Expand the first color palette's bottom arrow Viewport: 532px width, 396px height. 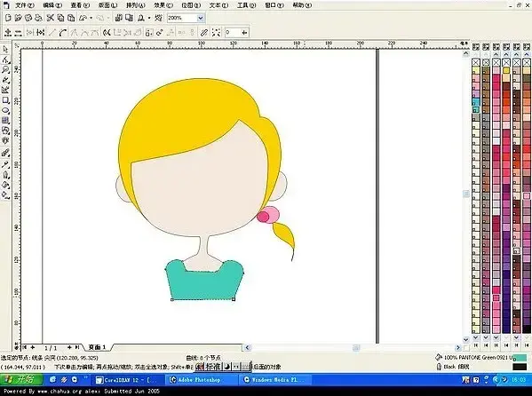(476, 338)
